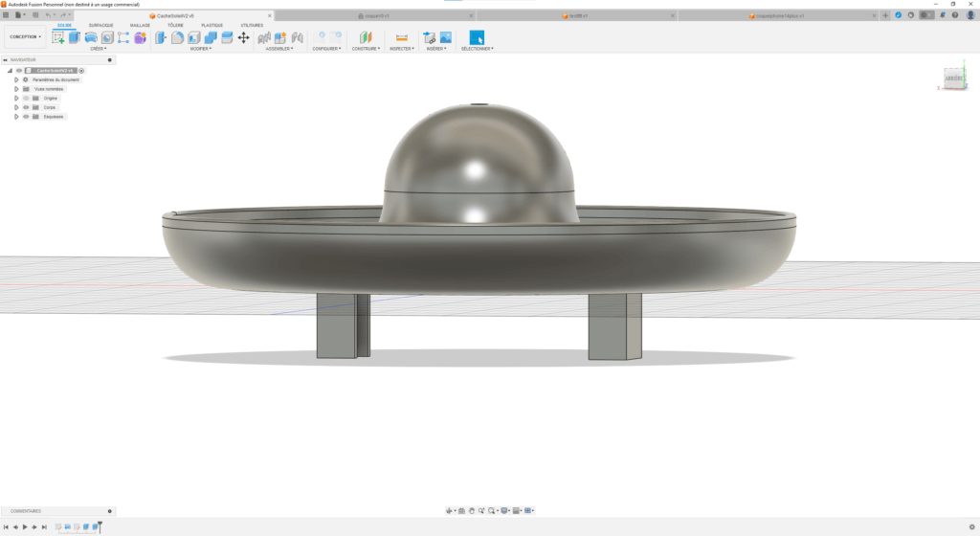Switch to the Maillage tab
Viewport: 980px width, 536px height.
(140, 26)
